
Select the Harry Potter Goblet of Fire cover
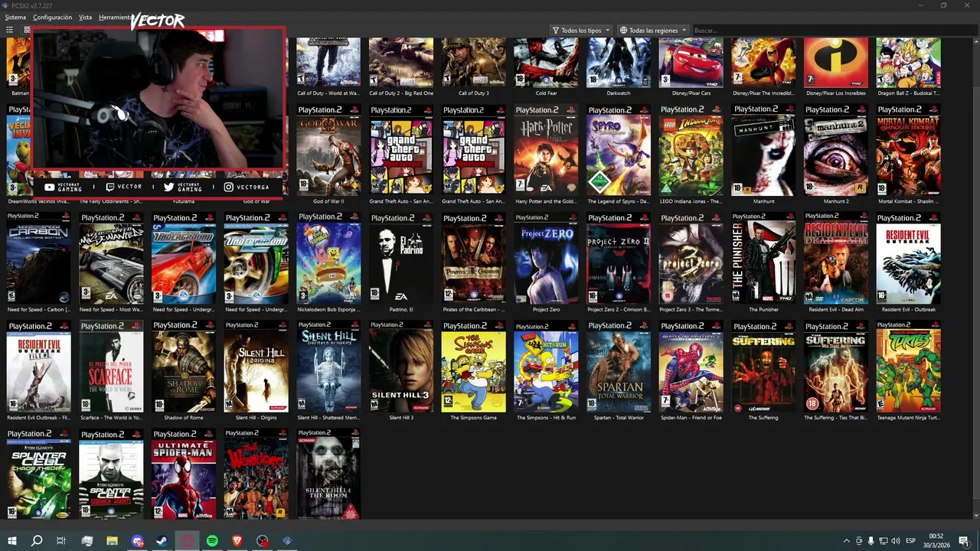click(x=546, y=150)
